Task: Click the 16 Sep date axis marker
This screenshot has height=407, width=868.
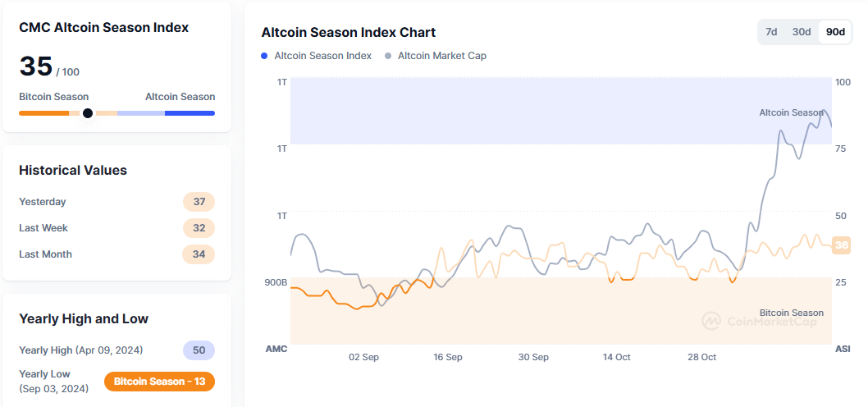Action: [x=448, y=357]
